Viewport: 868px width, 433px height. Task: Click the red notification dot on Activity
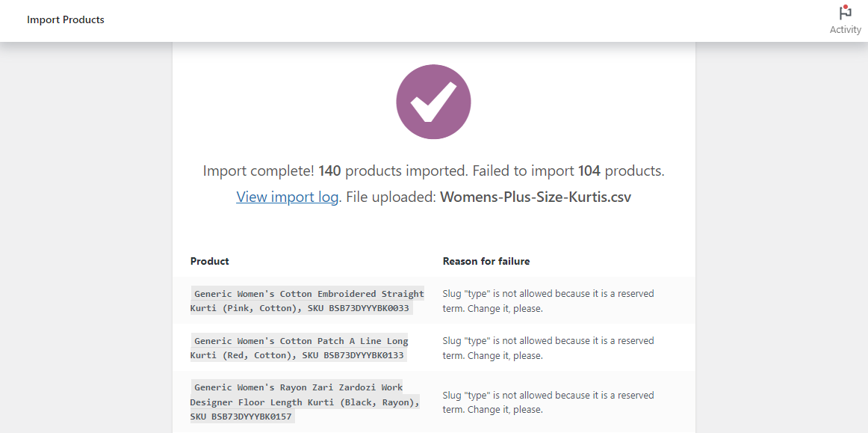[846, 7]
